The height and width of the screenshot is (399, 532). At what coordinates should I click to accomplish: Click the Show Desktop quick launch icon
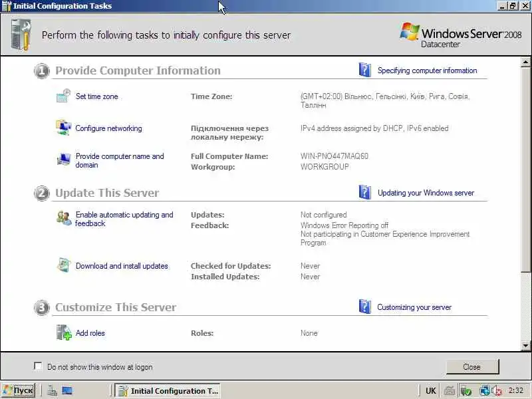click(67, 391)
